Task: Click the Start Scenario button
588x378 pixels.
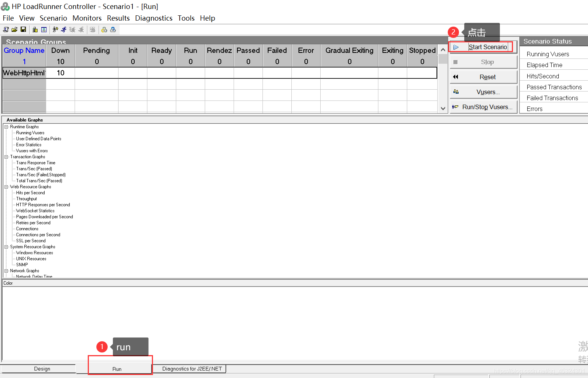Action: (483, 47)
